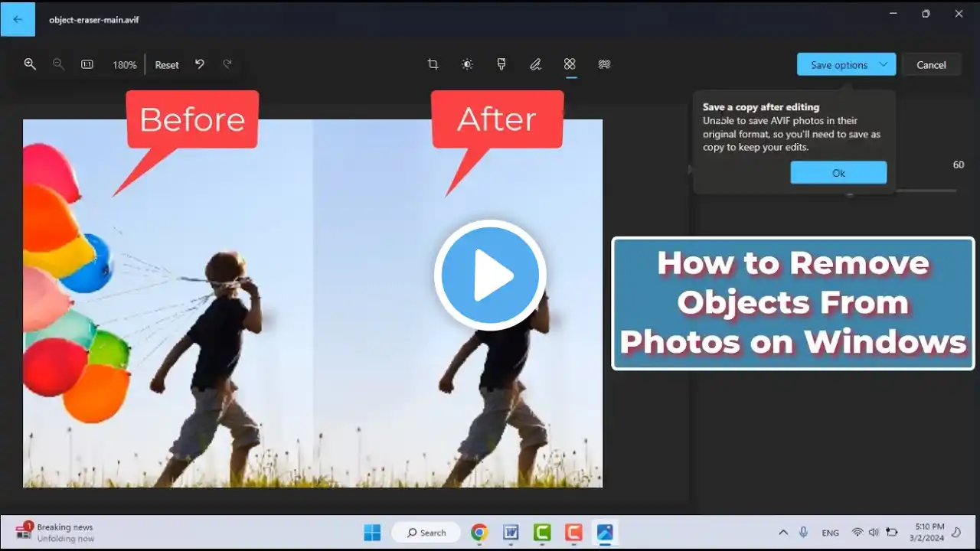Screen dimensions: 980x551
Task: Cancel the photo editing
Action: pyautogui.click(x=931, y=65)
